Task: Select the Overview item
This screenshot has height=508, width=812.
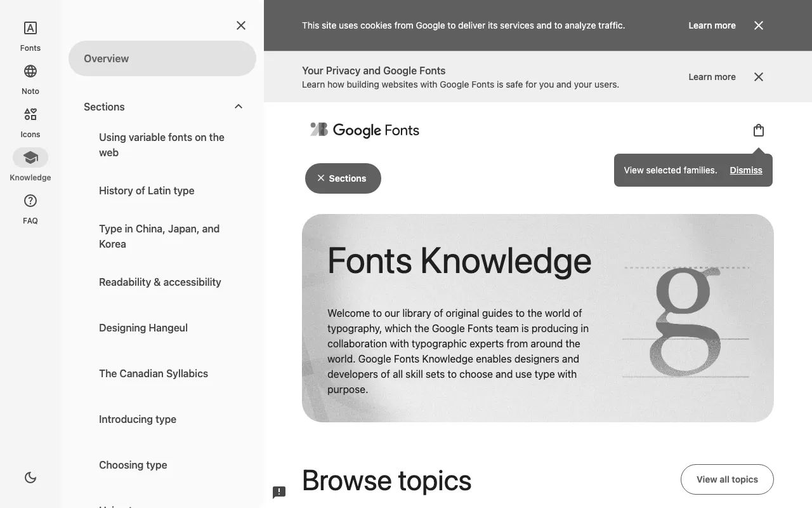Action: click(x=162, y=58)
